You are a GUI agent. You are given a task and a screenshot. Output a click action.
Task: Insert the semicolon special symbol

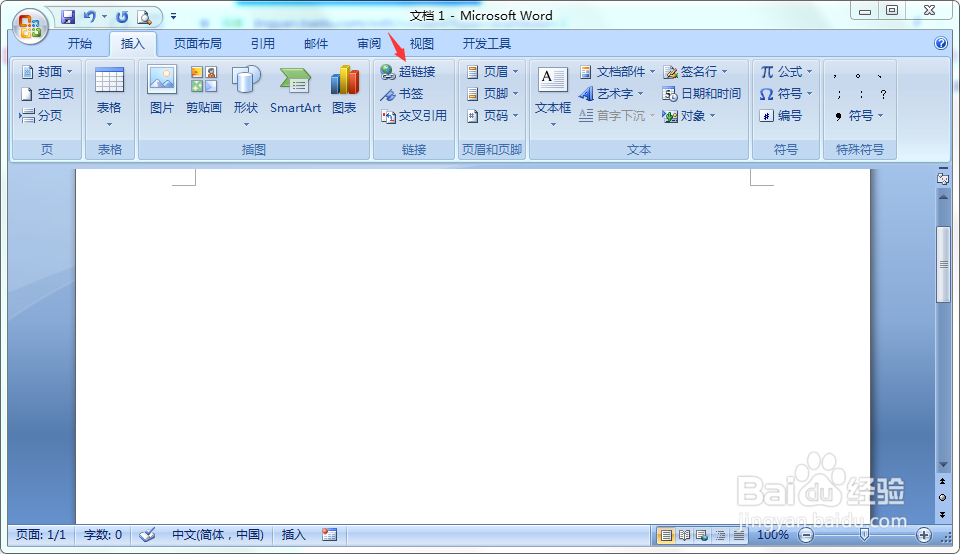point(839,94)
